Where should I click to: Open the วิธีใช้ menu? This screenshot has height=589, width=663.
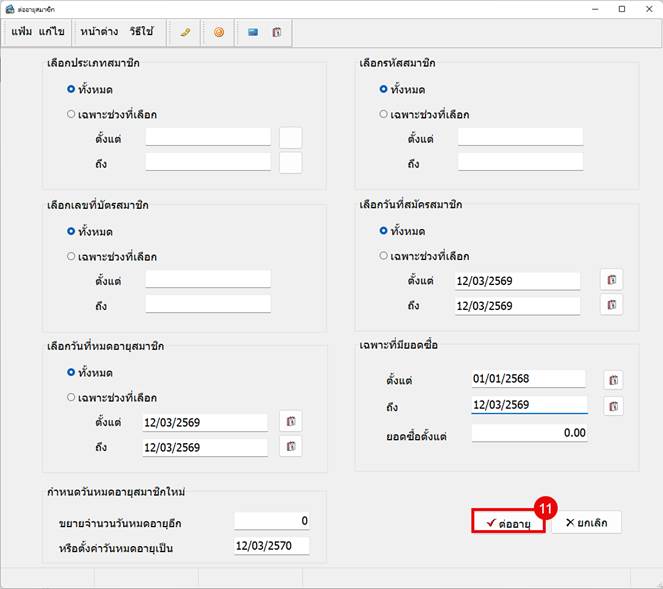click(x=141, y=32)
